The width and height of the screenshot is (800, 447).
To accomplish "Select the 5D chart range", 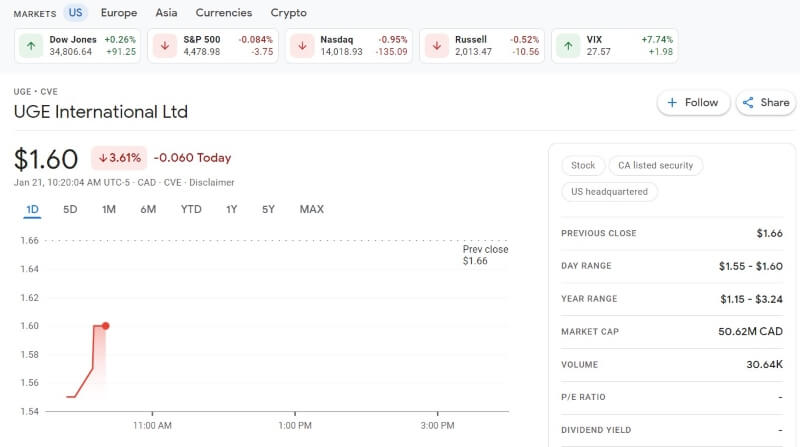I will click(70, 209).
